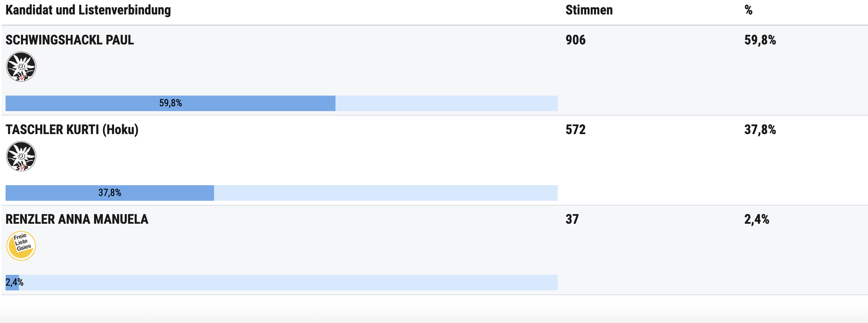
Task: Click the light unfilled part of Renzler's bar
Action: click(289, 283)
